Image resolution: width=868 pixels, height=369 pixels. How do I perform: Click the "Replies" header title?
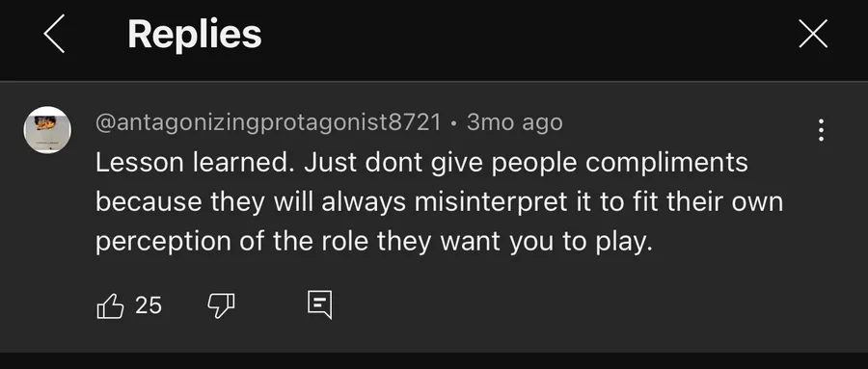194,35
